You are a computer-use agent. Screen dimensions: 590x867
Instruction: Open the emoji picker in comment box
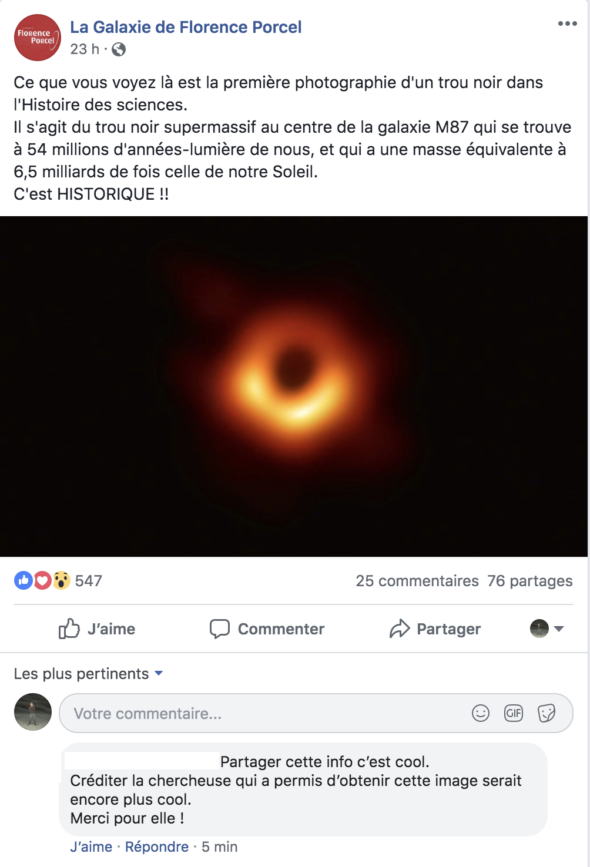coord(481,713)
